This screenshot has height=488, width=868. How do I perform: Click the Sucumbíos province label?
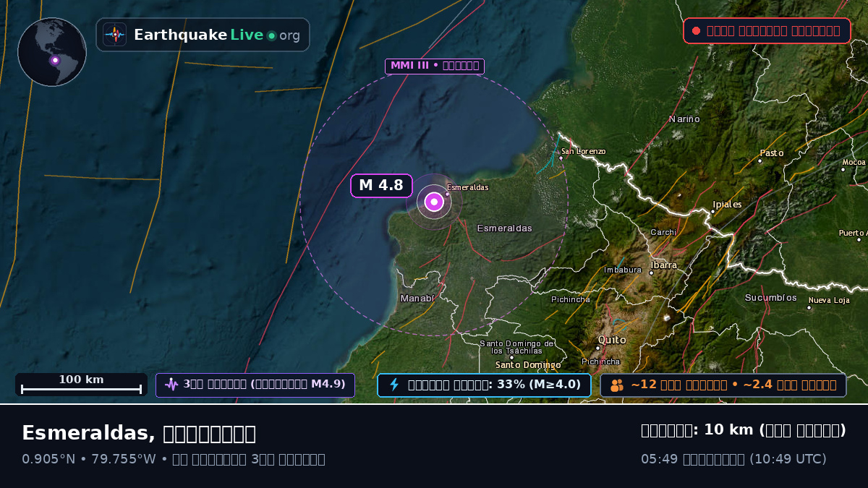(x=771, y=298)
